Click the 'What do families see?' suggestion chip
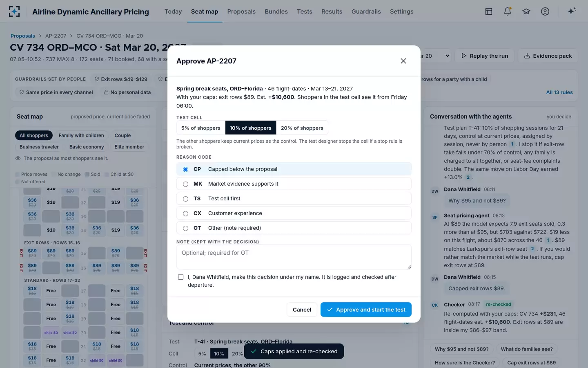This screenshot has width=588, height=368. (527, 349)
